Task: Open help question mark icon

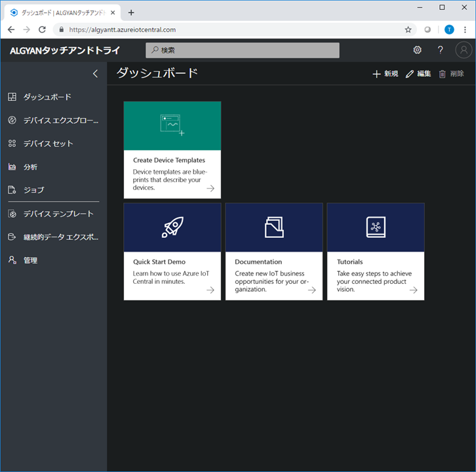Action: tap(440, 50)
